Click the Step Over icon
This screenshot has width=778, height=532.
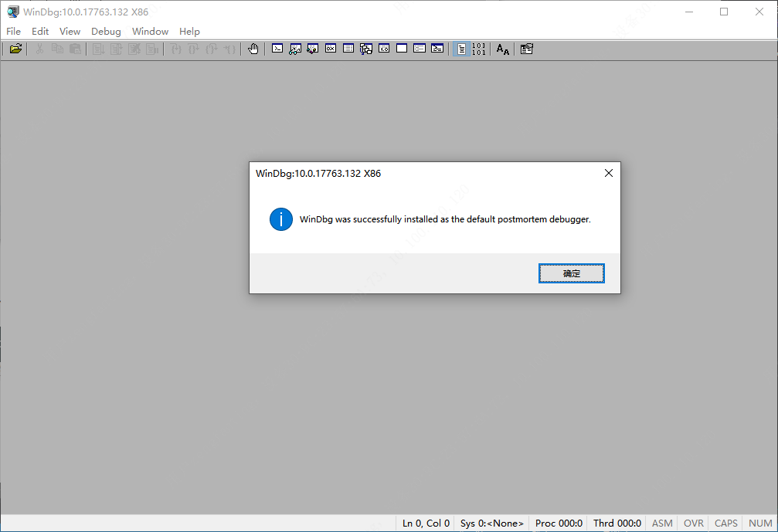[193, 49]
